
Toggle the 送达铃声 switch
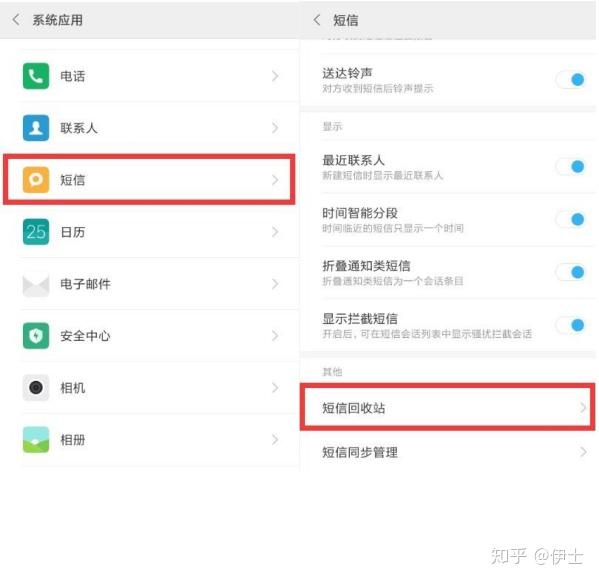coord(570,80)
